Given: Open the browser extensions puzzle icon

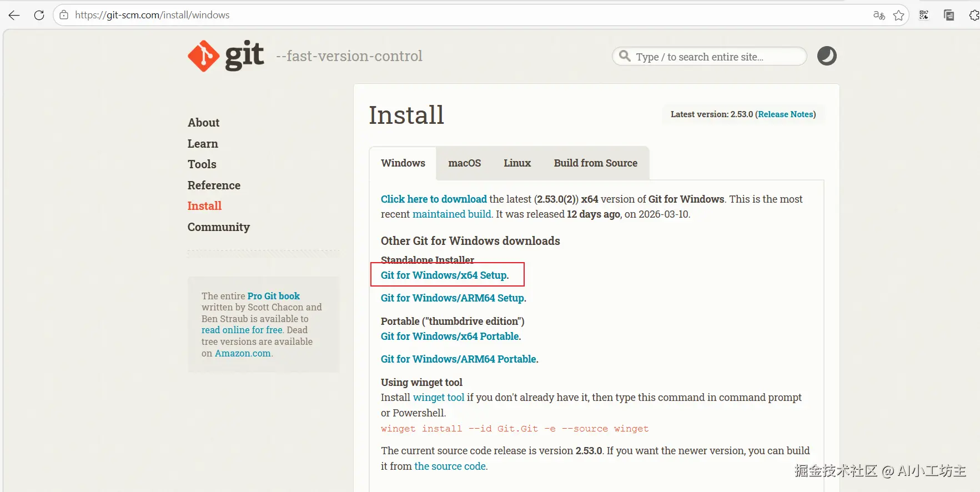Looking at the screenshot, I should [974, 15].
